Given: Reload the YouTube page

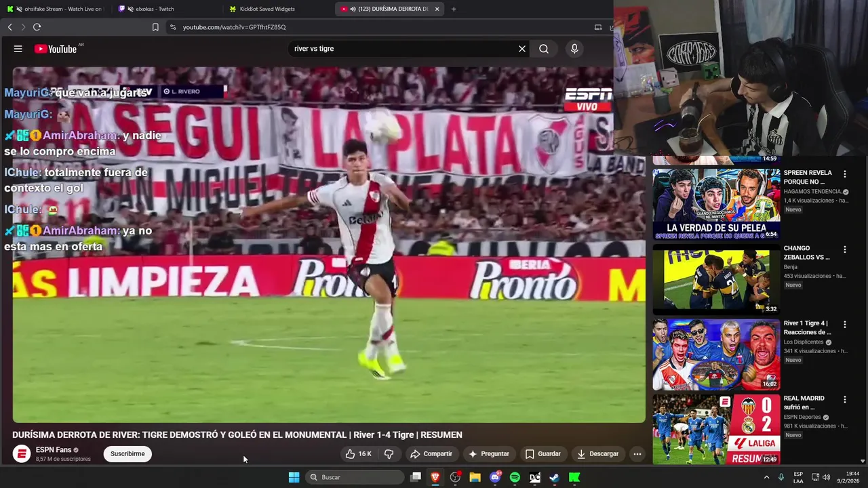Looking at the screenshot, I should (37, 27).
